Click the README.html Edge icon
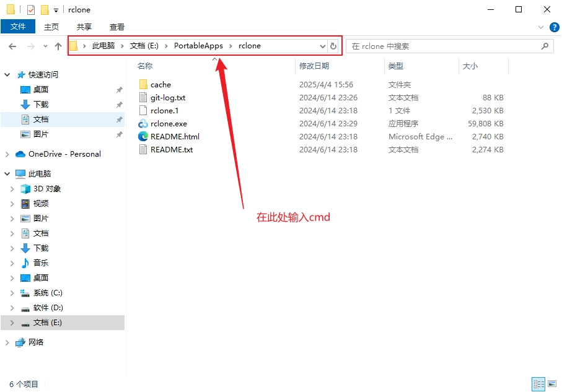 tap(143, 136)
